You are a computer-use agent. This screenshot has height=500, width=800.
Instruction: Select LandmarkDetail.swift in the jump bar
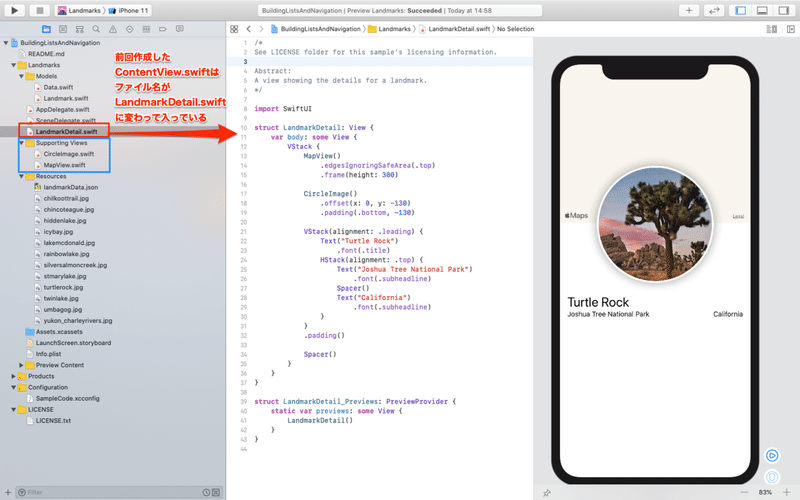point(455,29)
